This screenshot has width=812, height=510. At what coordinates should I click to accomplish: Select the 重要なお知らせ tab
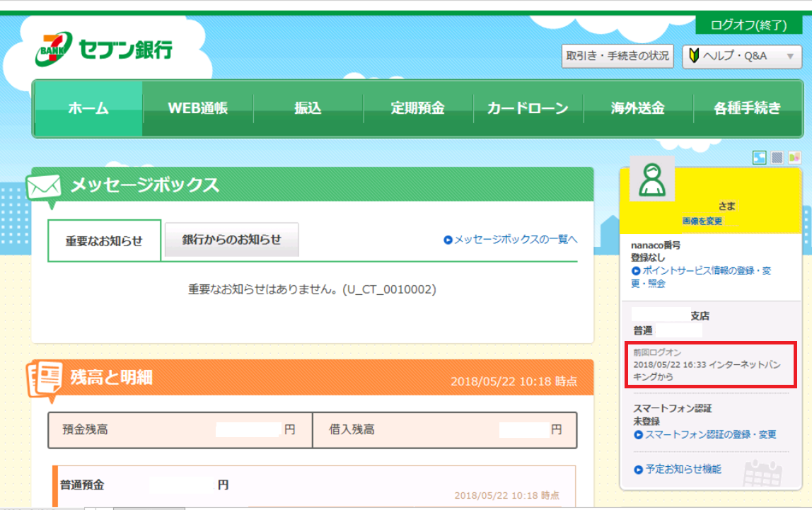point(104,241)
